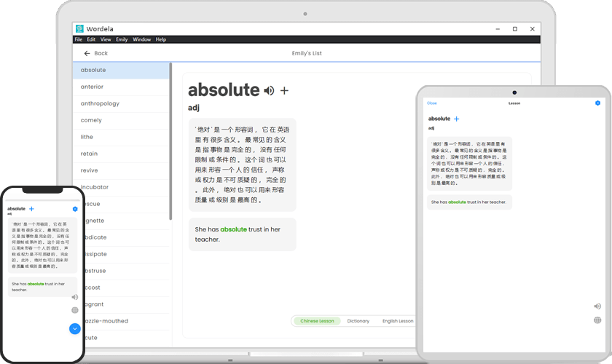Click the Wordela app logo in title bar
612x364 pixels.
pos(79,28)
